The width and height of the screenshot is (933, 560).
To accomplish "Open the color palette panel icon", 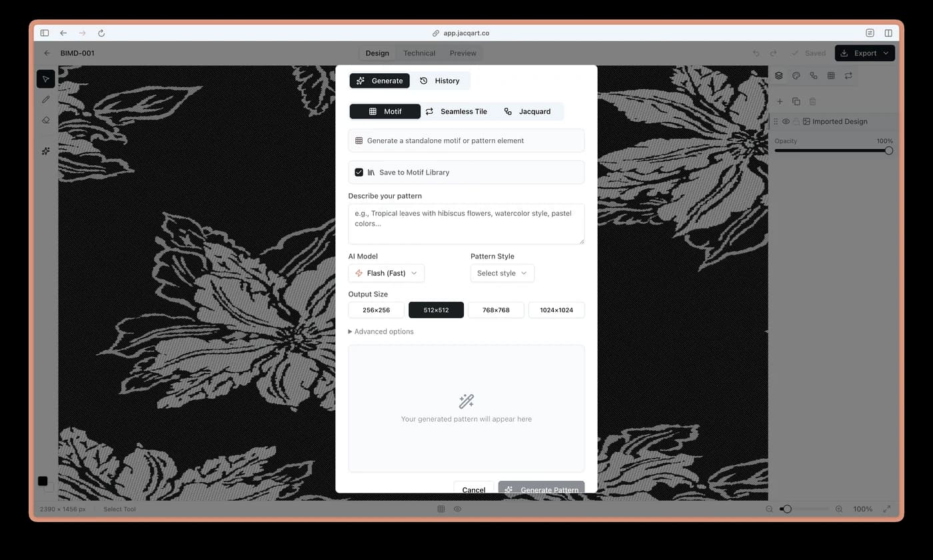I will 796,76.
